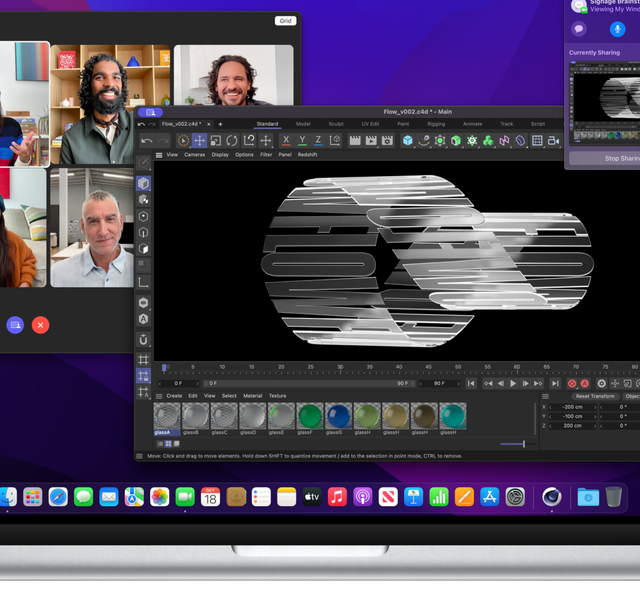This screenshot has height=609, width=640.
Task: Go to end of animation
Action: 555,383
